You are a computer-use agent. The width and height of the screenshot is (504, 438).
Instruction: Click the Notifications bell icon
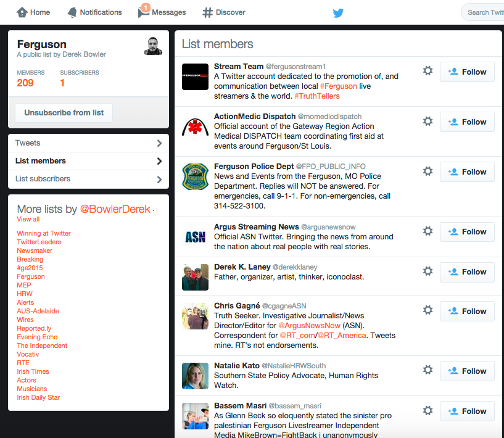[x=72, y=12]
